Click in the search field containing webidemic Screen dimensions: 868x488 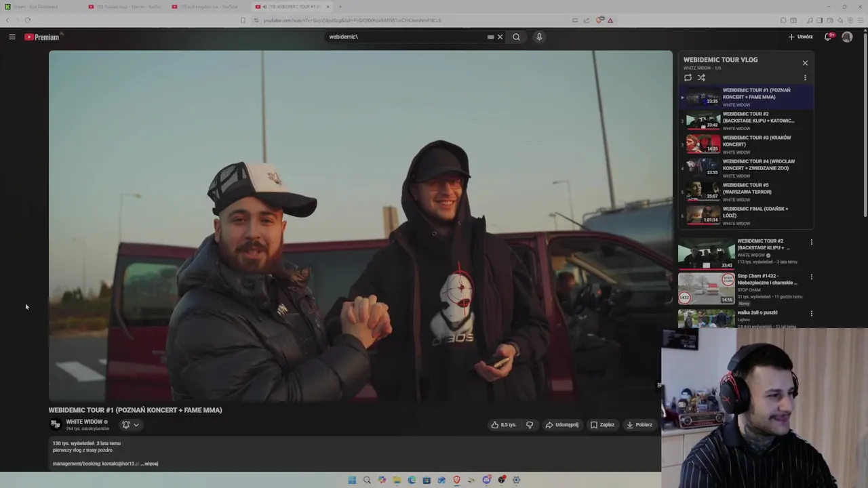point(406,37)
